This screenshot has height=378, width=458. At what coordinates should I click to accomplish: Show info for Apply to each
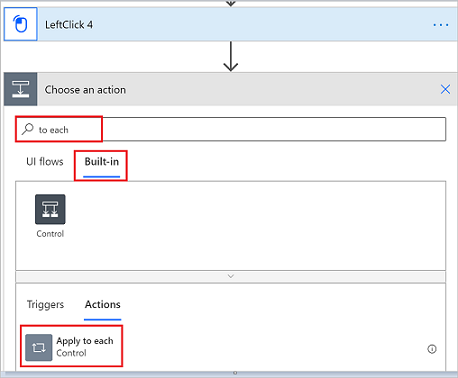pos(432,349)
